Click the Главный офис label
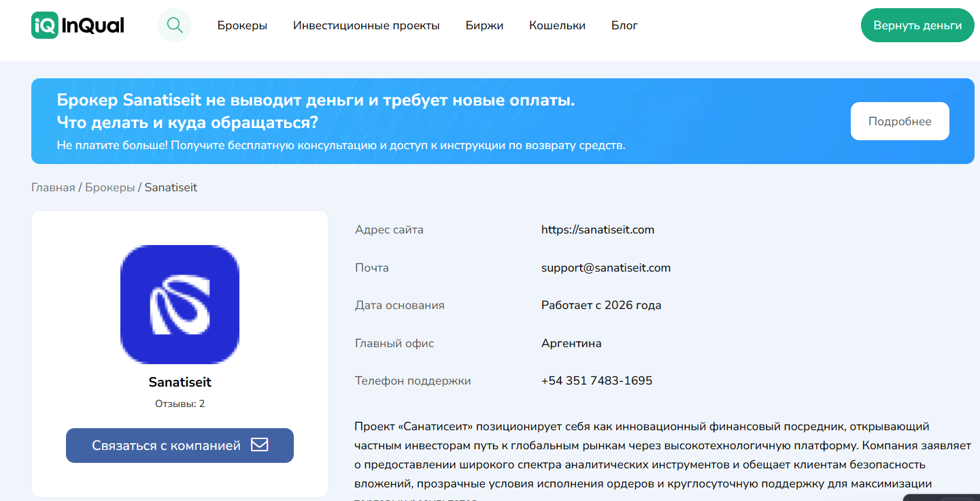The width and height of the screenshot is (980, 501). pyautogui.click(x=394, y=343)
